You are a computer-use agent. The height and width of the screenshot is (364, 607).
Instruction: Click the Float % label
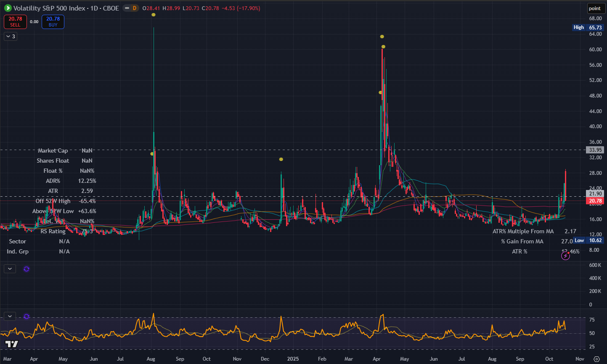[x=53, y=171]
